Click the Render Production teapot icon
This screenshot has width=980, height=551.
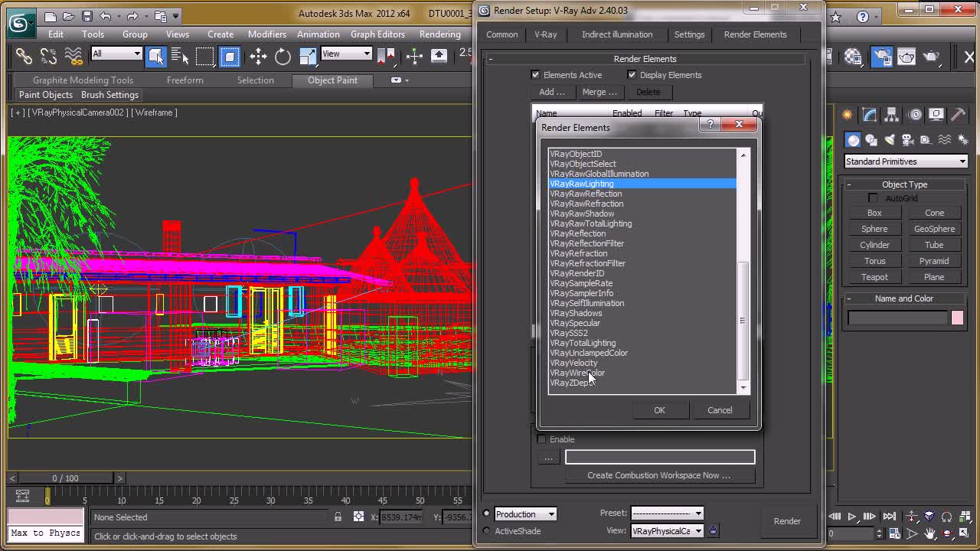[x=931, y=57]
